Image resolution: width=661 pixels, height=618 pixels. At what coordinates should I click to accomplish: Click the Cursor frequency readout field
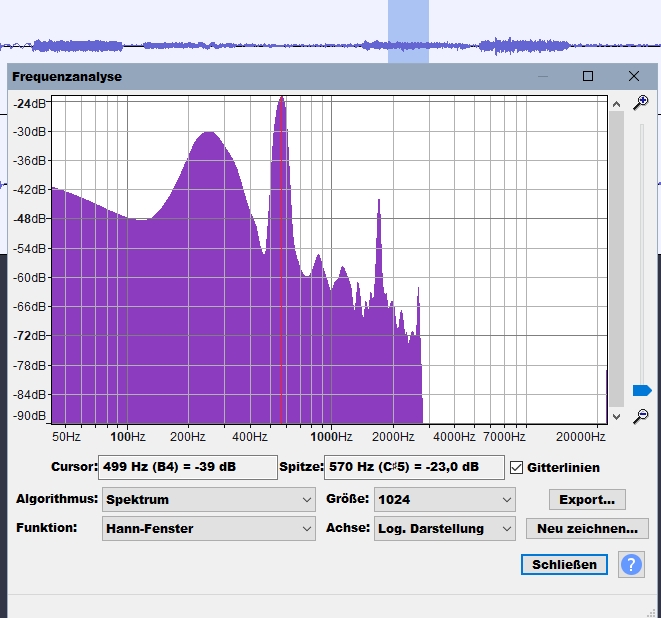(188, 467)
